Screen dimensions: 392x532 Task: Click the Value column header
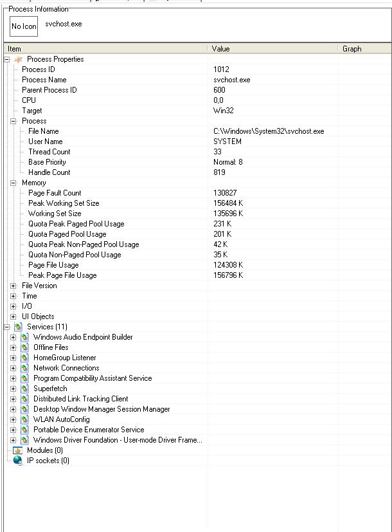pos(273,49)
